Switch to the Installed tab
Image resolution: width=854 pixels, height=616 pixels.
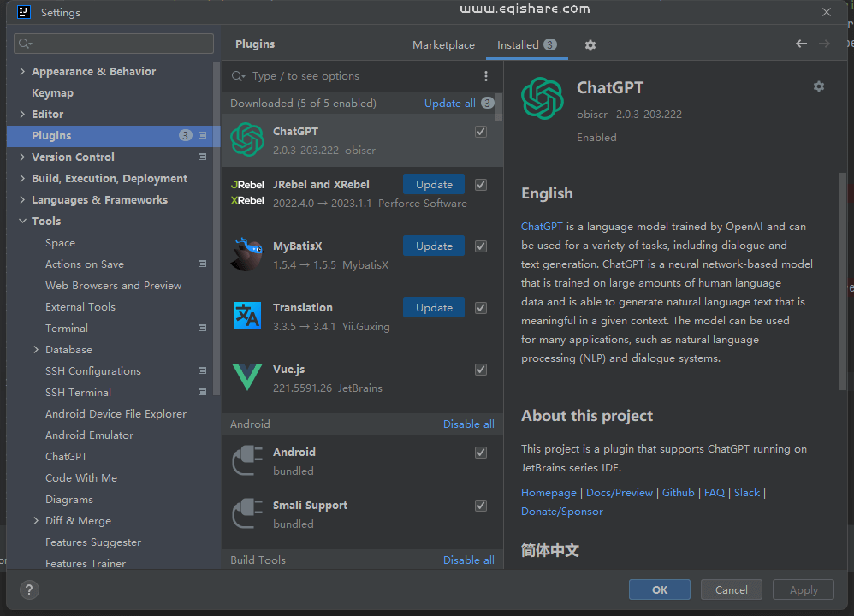pos(518,45)
